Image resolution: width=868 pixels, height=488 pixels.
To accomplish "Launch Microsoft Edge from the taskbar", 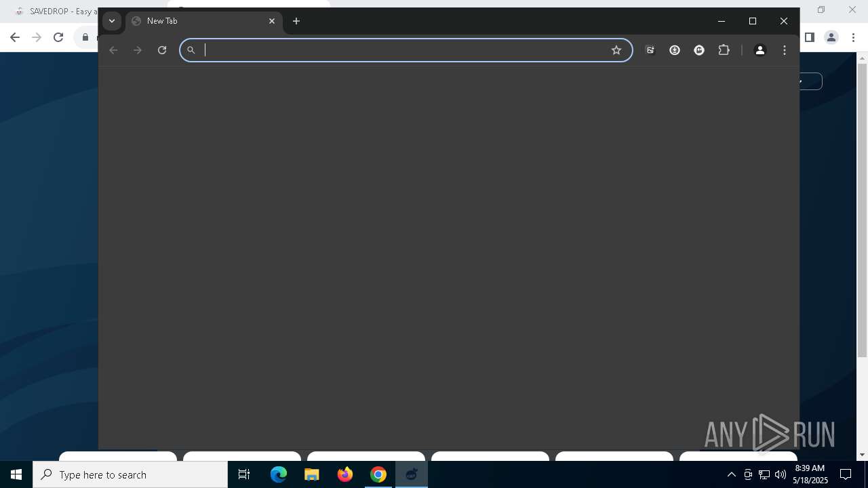I will (x=279, y=474).
